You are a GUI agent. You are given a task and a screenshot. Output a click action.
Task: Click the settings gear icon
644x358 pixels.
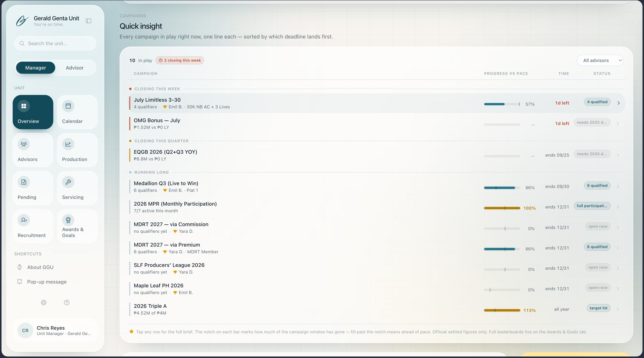[x=44, y=303]
